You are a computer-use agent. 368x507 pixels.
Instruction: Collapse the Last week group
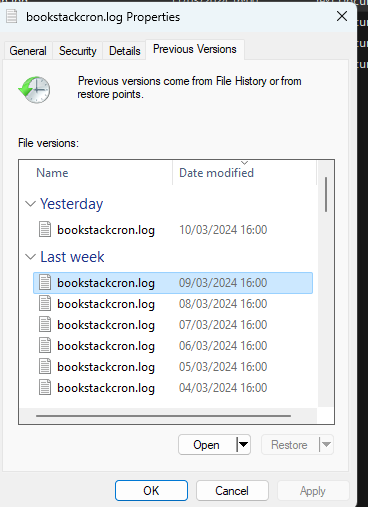tap(30, 257)
